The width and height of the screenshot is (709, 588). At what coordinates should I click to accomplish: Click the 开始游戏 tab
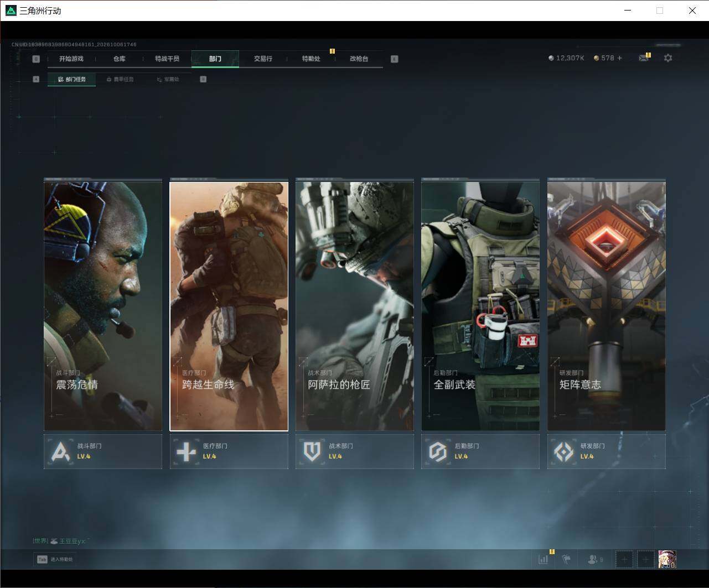click(x=71, y=59)
